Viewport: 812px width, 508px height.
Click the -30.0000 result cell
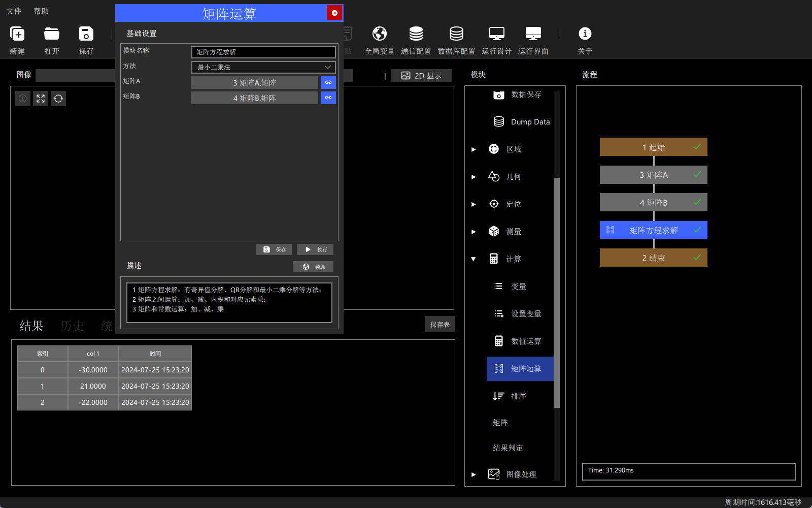(x=93, y=370)
